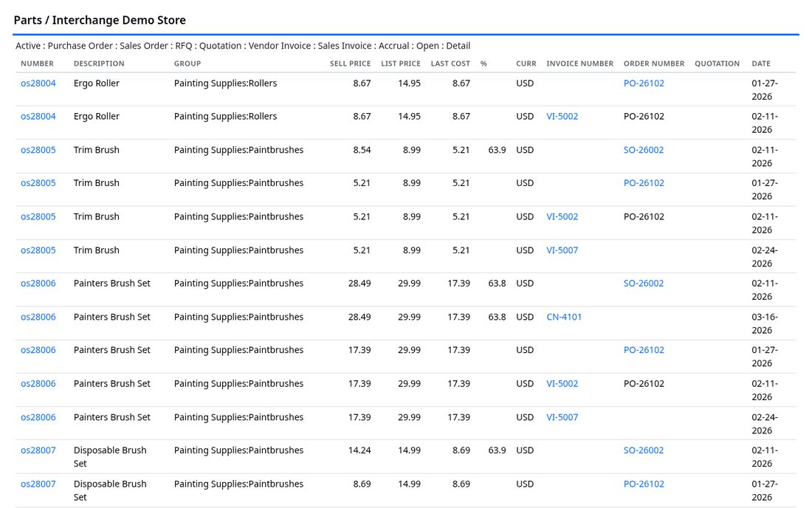Image resolution: width=812 pixels, height=508 pixels.
Task: Click the DESCRIPTION column header
Action: 99,63
